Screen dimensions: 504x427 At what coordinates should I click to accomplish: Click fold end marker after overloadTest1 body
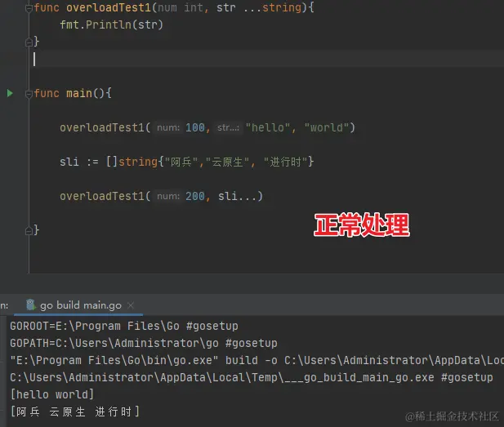29,42
